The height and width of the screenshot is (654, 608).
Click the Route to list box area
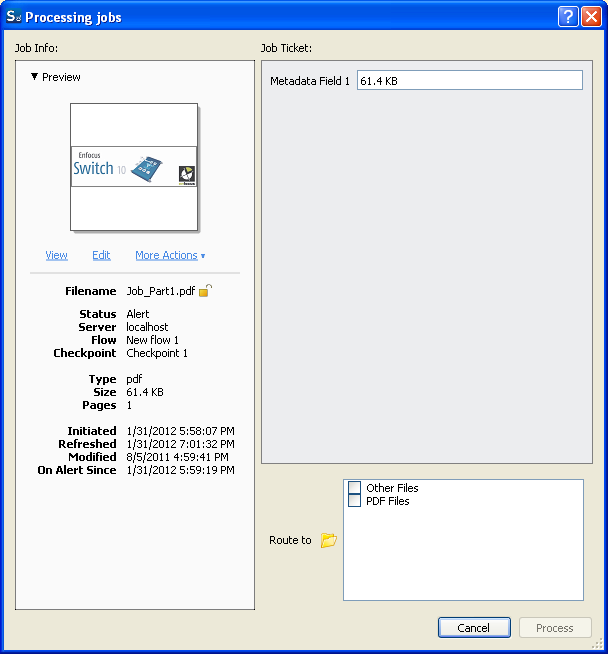[463, 540]
